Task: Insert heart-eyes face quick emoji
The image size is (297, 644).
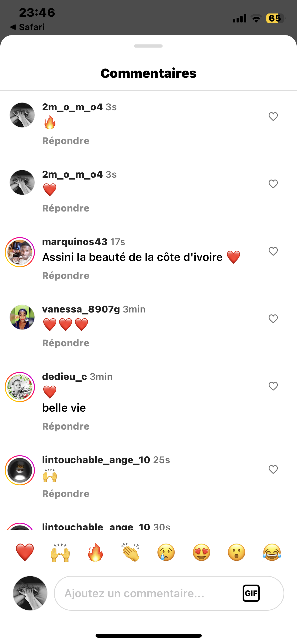Action: (201, 552)
